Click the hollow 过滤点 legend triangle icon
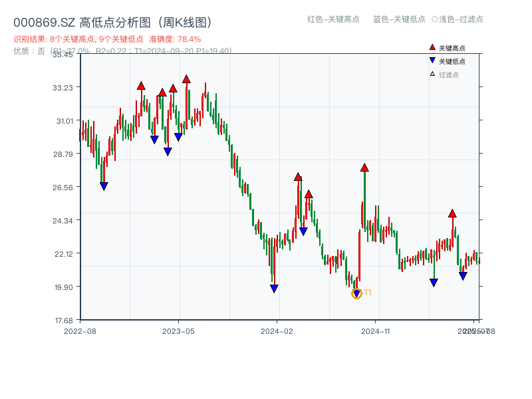This screenshot has height=399, width=532. point(432,74)
